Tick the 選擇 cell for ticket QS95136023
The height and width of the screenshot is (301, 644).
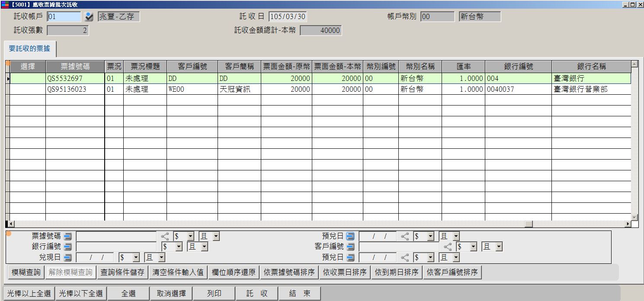pos(28,89)
